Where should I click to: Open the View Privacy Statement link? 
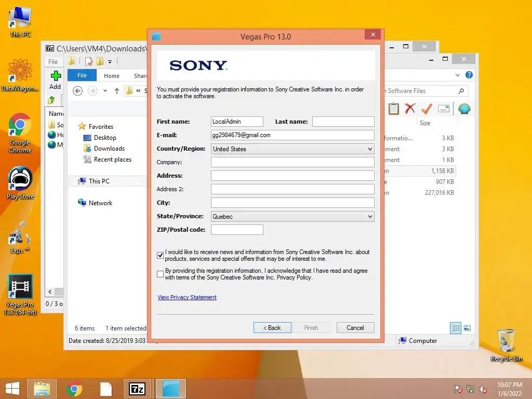pyautogui.click(x=187, y=297)
